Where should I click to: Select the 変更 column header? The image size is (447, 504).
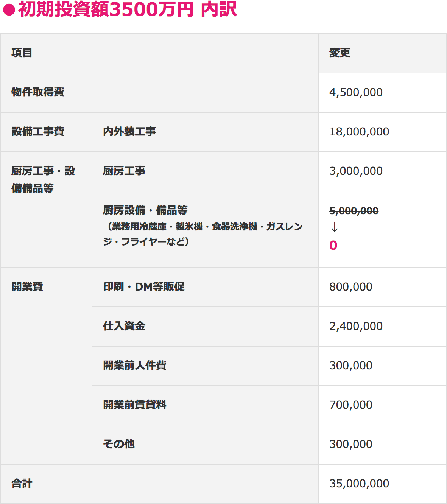click(340, 53)
